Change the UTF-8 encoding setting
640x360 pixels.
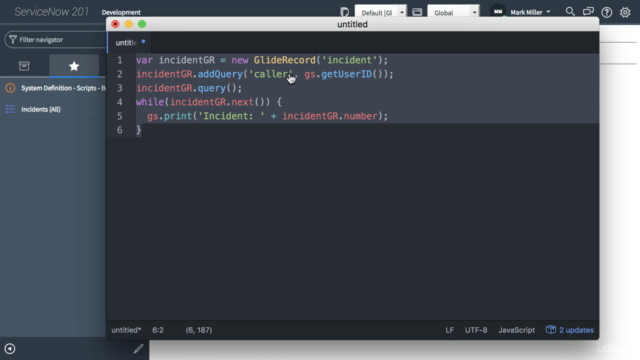(x=476, y=330)
